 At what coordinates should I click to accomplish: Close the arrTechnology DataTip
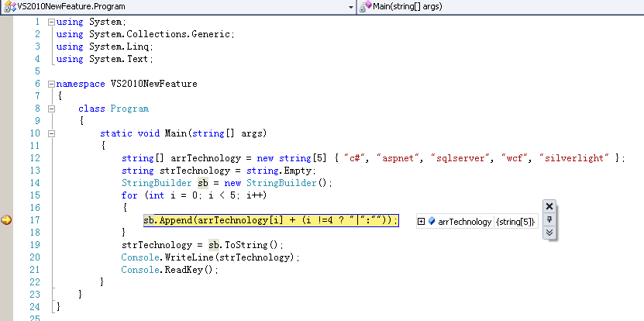tap(549, 206)
